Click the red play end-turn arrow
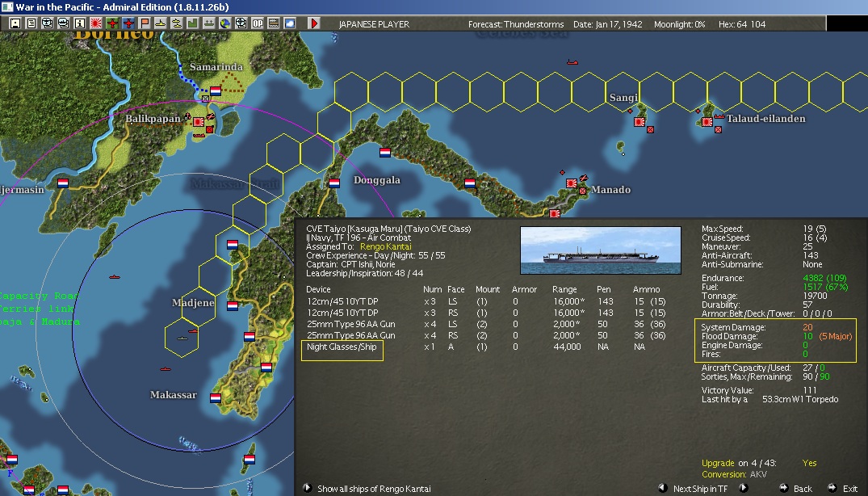This screenshot has height=496, width=868. click(x=314, y=23)
